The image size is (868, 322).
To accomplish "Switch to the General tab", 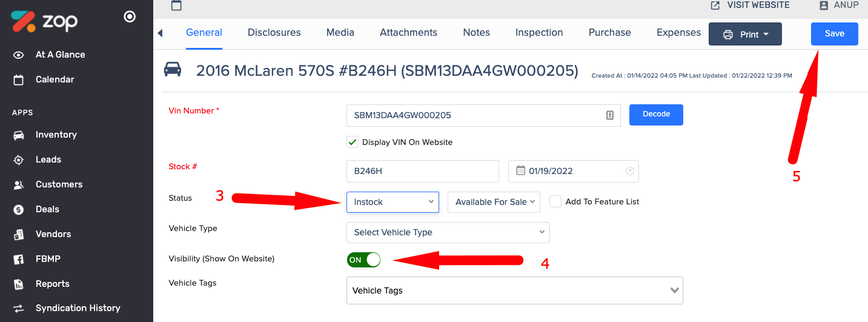I will [204, 33].
